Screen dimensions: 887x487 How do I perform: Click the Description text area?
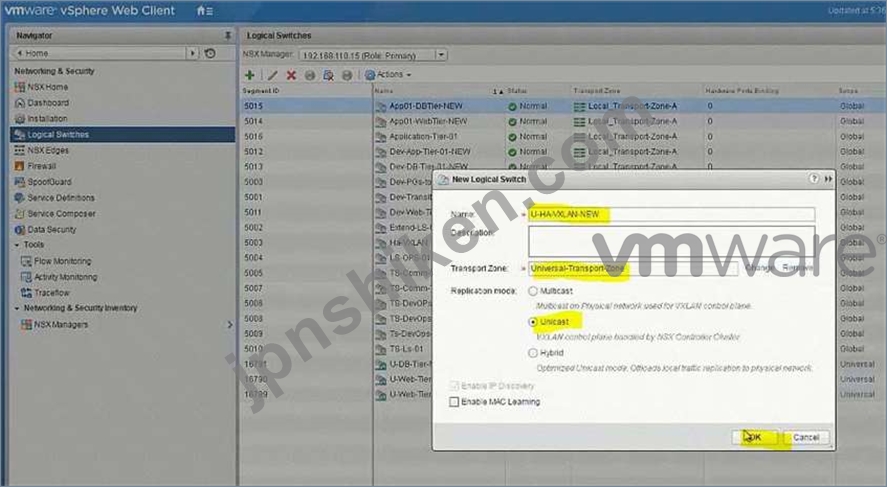tap(672, 242)
